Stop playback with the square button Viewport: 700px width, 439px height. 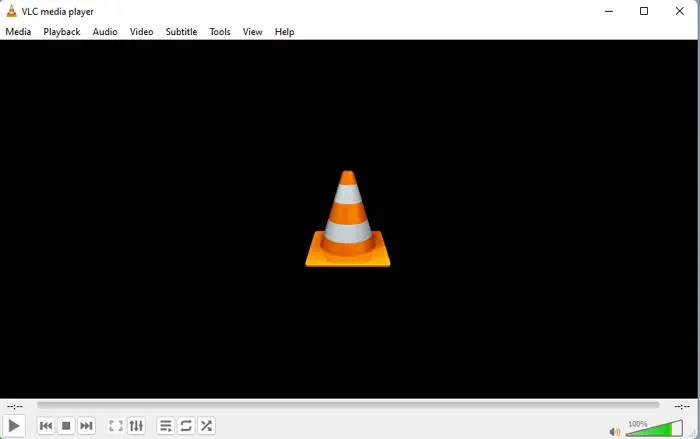(66, 426)
